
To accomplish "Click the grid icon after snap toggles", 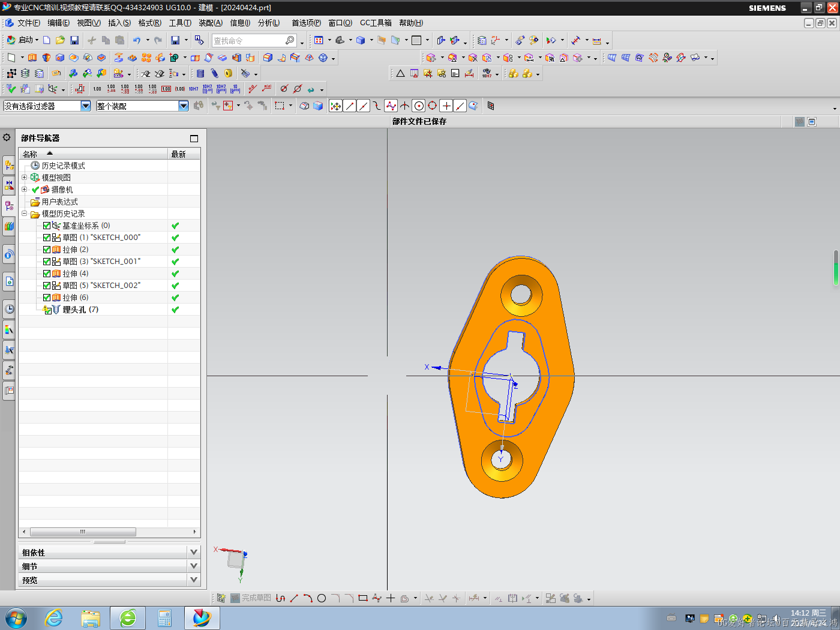I will coord(491,106).
